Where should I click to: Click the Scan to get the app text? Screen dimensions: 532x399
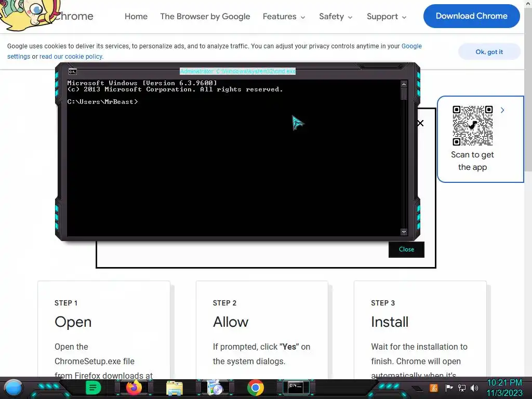[x=472, y=161]
